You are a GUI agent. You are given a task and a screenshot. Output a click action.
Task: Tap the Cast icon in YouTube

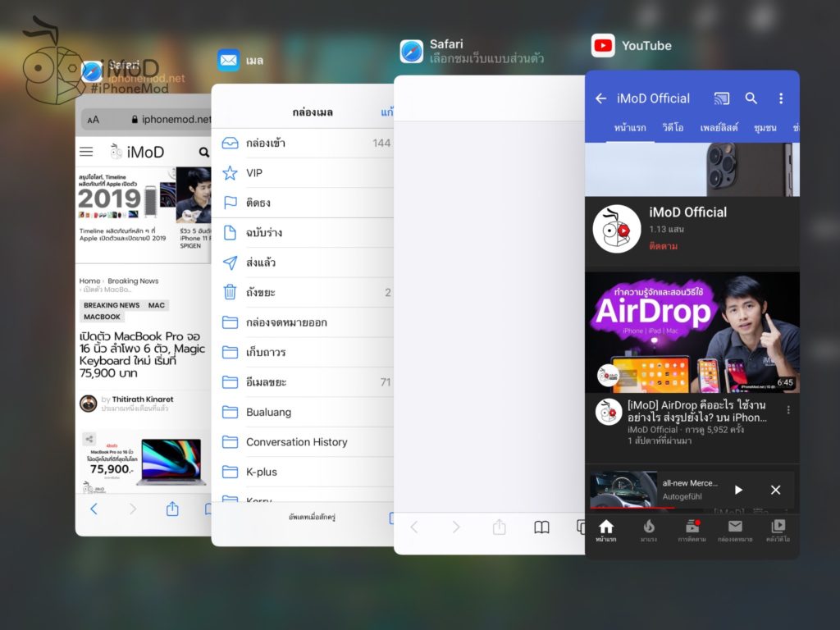[721, 98]
